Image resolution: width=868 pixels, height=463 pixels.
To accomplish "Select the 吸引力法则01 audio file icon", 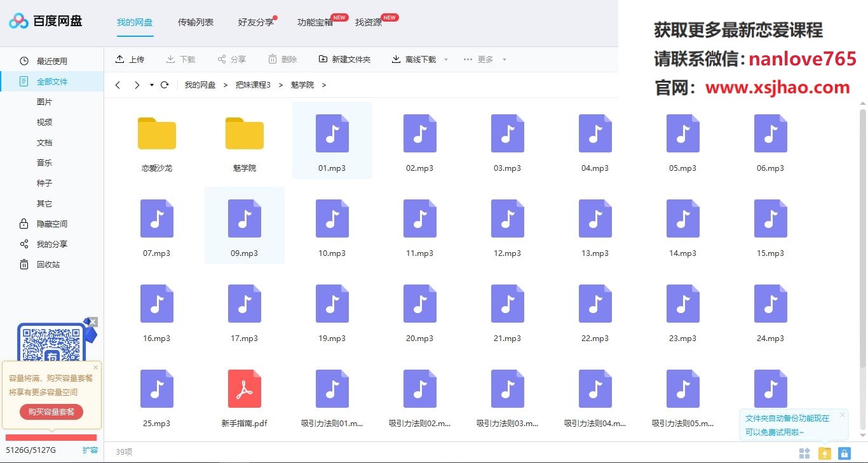I will 332,389.
